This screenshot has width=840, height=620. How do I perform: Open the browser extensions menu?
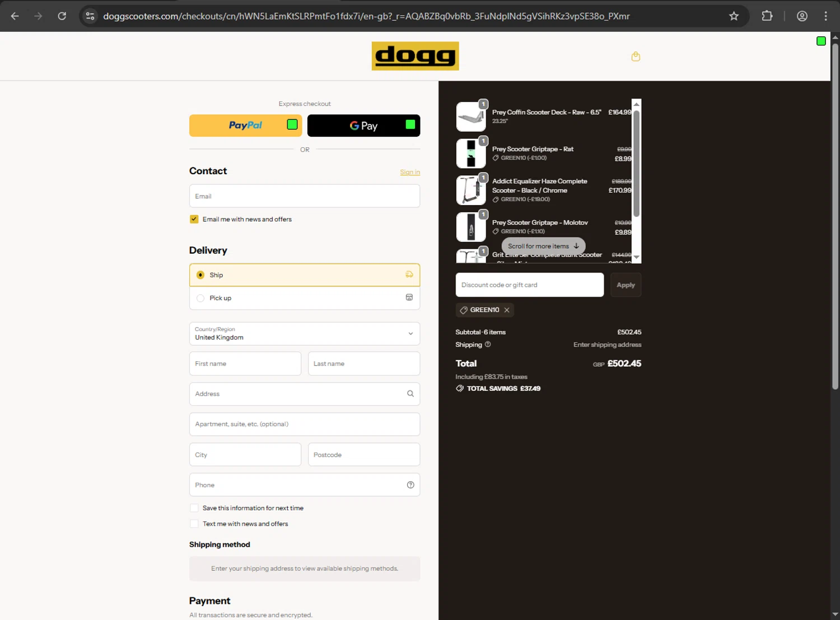pyautogui.click(x=767, y=16)
